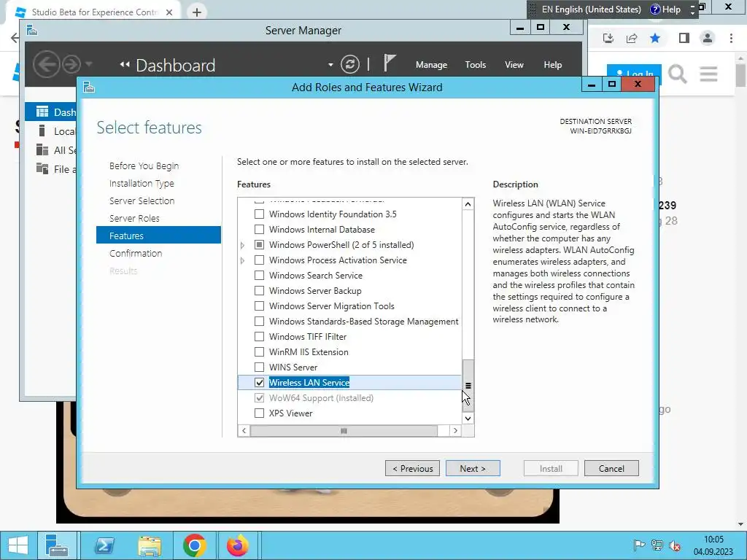Click the features list scroll up arrow
The height and width of the screenshot is (560, 747).
click(x=468, y=204)
